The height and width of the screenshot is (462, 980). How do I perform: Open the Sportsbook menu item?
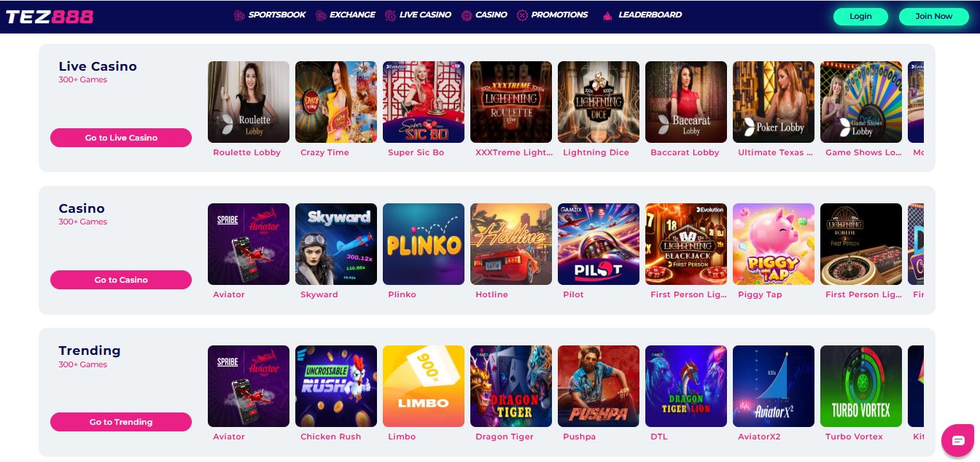[270, 15]
